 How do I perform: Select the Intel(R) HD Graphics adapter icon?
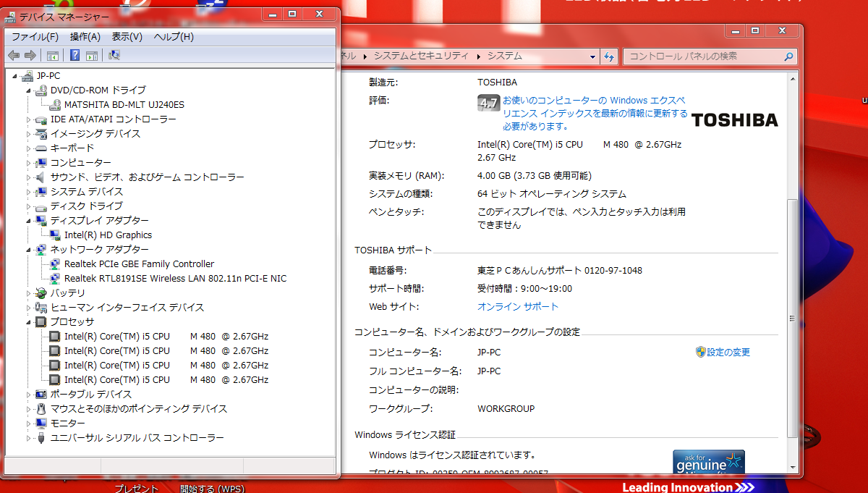click(56, 235)
